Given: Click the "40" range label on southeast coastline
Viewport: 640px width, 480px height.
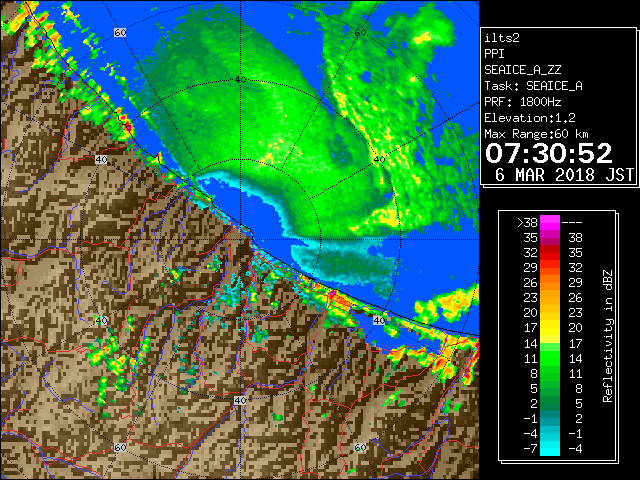Looking at the screenshot, I should point(380,320).
